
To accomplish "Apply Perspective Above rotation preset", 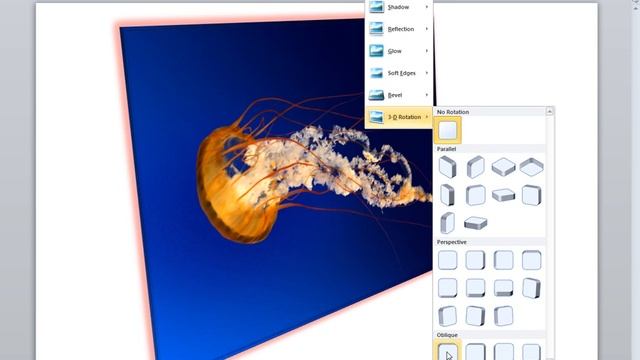I will point(448,288).
